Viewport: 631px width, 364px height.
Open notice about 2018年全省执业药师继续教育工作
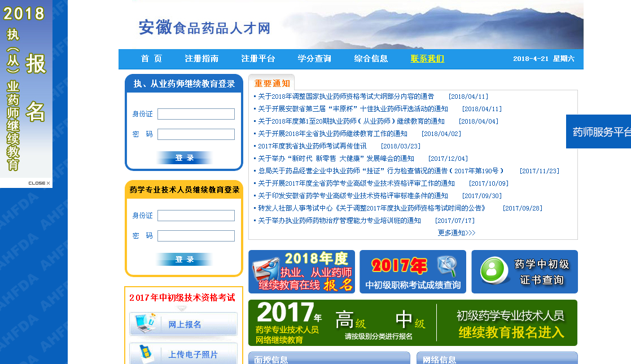tap(332, 134)
